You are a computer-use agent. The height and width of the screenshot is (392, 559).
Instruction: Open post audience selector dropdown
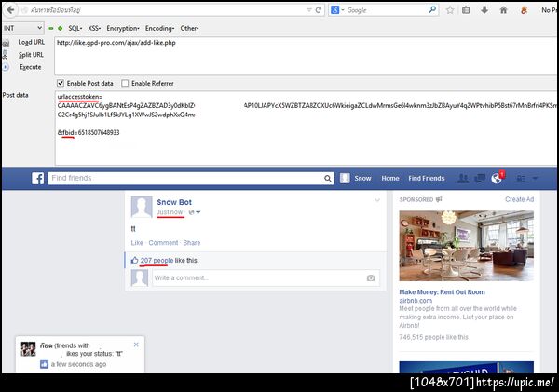(x=195, y=212)
